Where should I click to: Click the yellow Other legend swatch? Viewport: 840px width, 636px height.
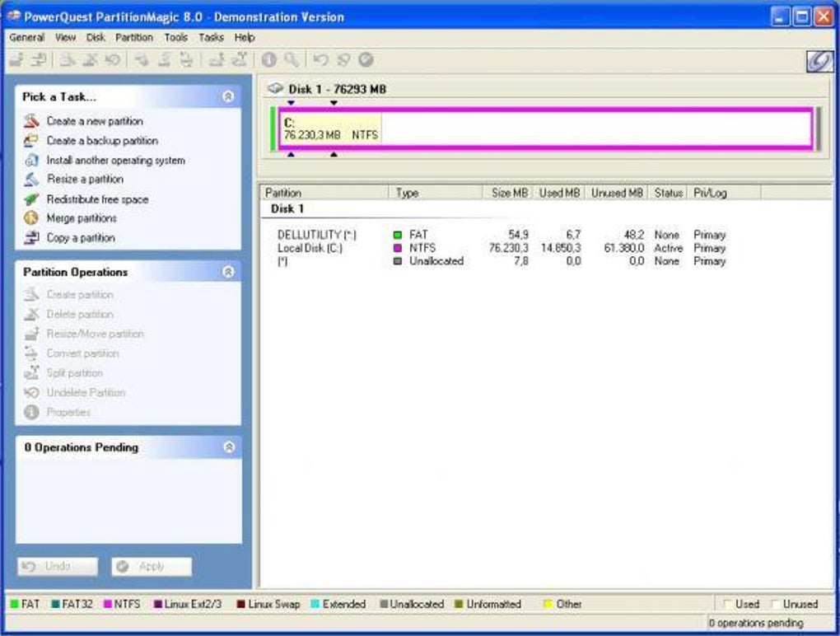548,605
